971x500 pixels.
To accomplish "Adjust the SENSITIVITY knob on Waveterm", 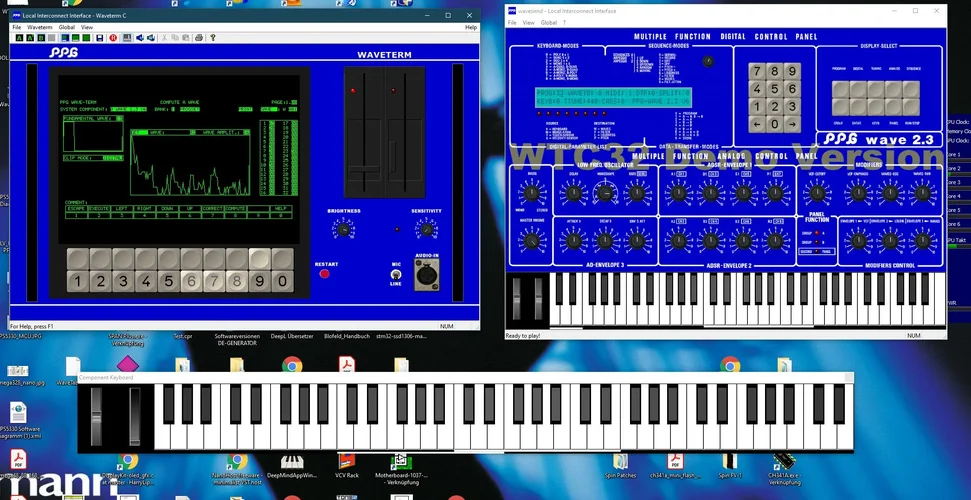I will [x=426, y=230].
